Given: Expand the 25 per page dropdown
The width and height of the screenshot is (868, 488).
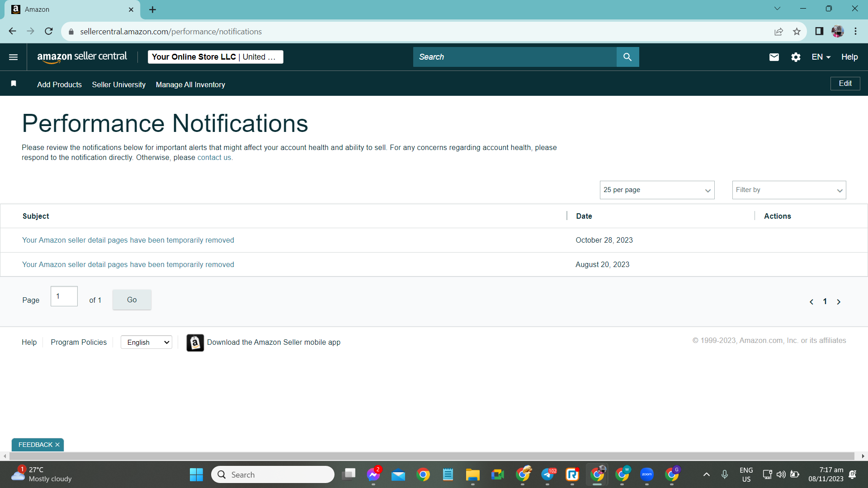Looking at the screenshot, I should click(657, 190).
